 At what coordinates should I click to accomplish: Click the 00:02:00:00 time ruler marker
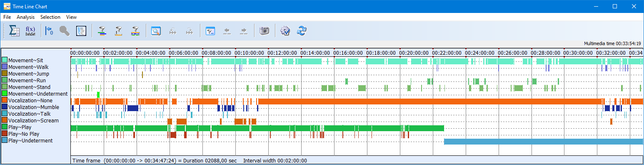[x=118, y=53]
